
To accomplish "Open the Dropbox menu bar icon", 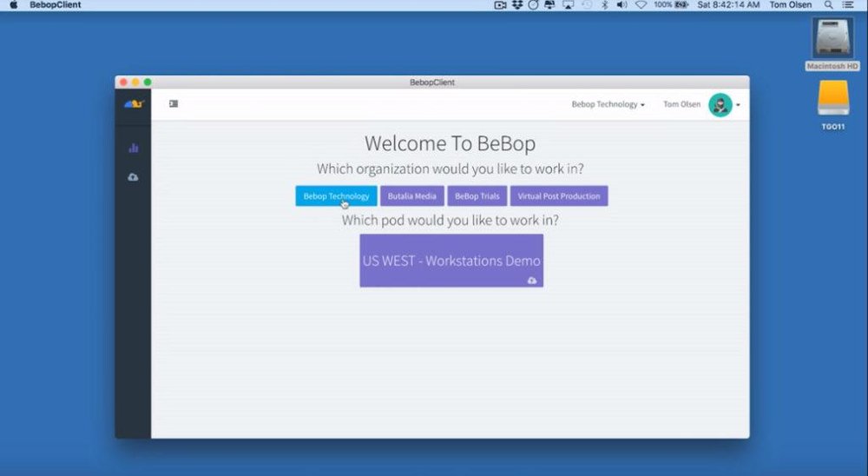I will pos(517,5).
